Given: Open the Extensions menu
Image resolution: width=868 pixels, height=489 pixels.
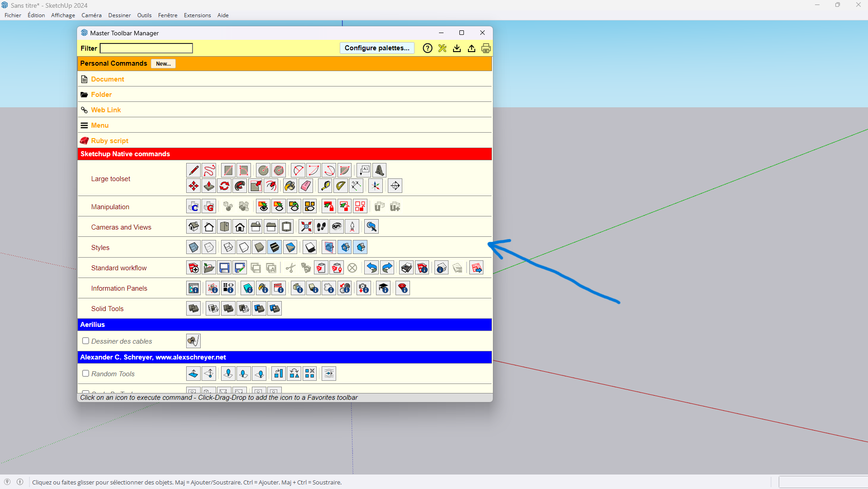Looking at the screenshot, I should point(197,15).
